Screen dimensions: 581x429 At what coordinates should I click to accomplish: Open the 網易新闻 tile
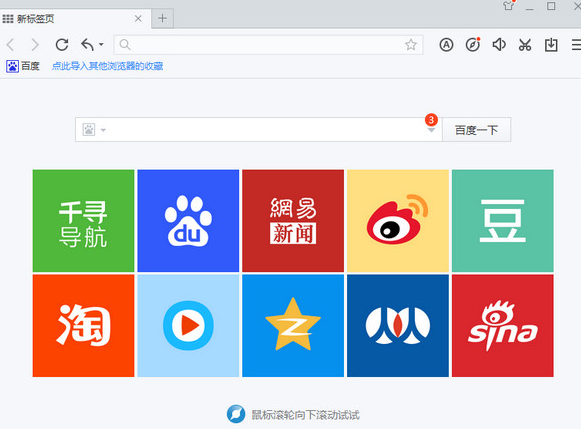point(293,221)
